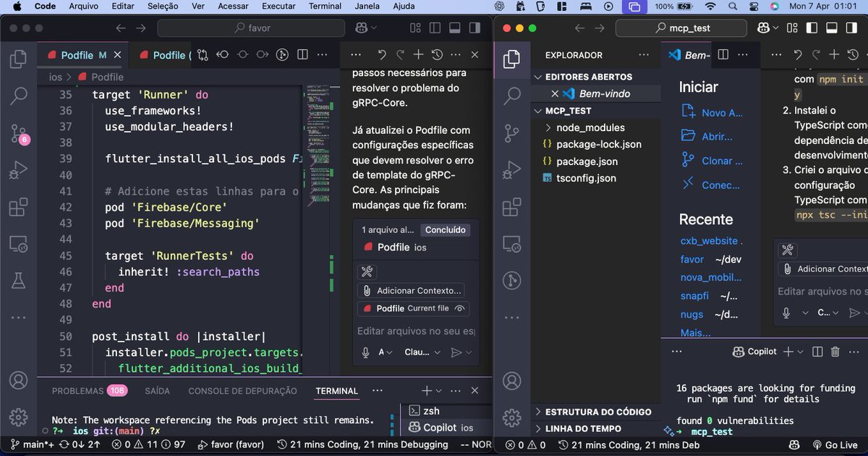Open send options chevron in left chat
This screenshot has height=456, width=868.
pyautogui.click(x=469, y=352)
